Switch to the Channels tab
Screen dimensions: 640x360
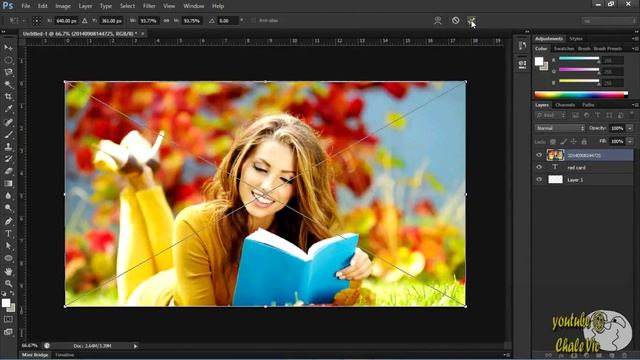(x=565, y=105)
